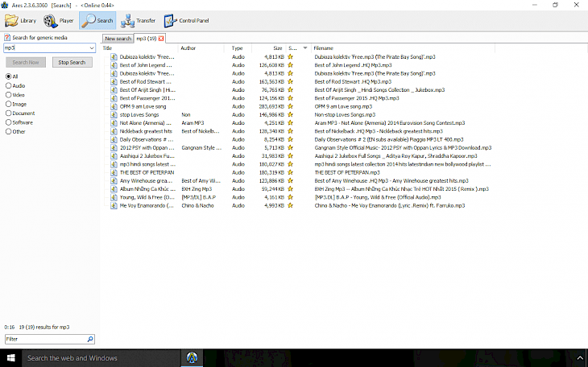The width and height of the screenshot is (588, 367).
Task: Select the Video radio button
Action: point(8,95)
